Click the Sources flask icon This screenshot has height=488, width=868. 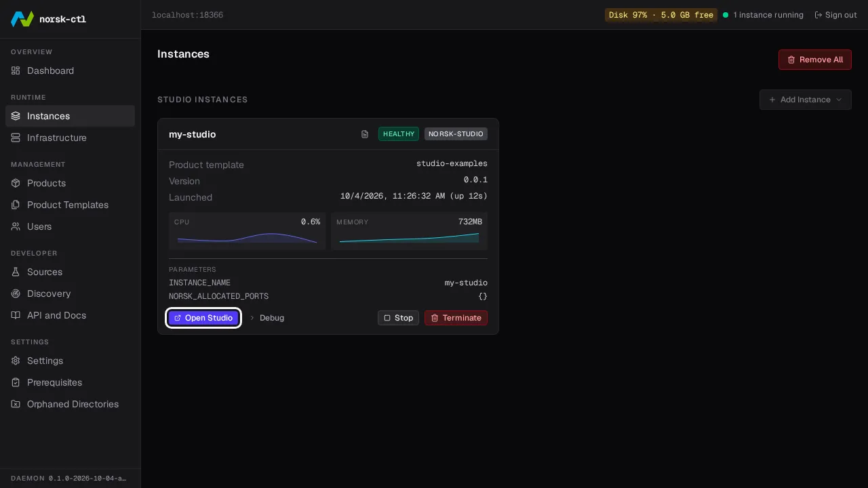pyautogui.click(x=16, y=272)
